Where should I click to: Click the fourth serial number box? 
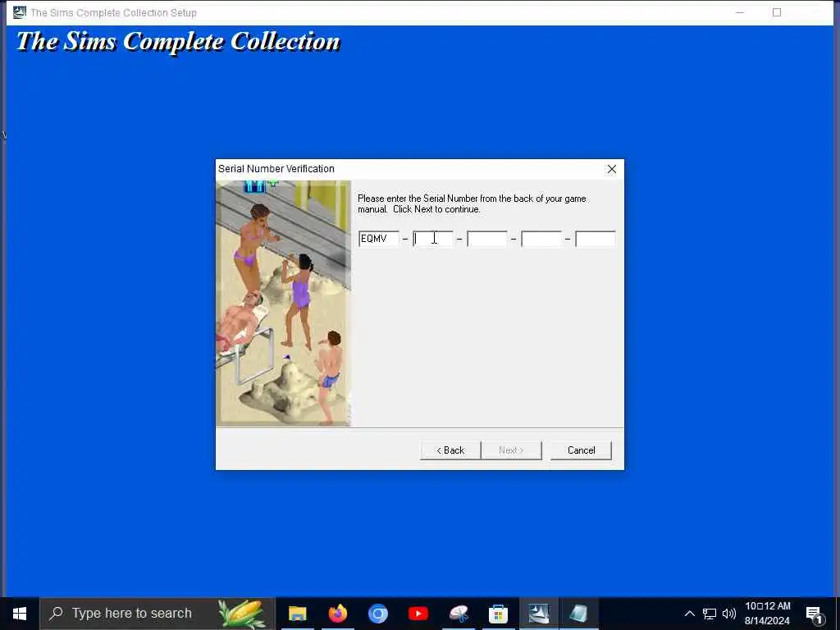click(541, 239)
